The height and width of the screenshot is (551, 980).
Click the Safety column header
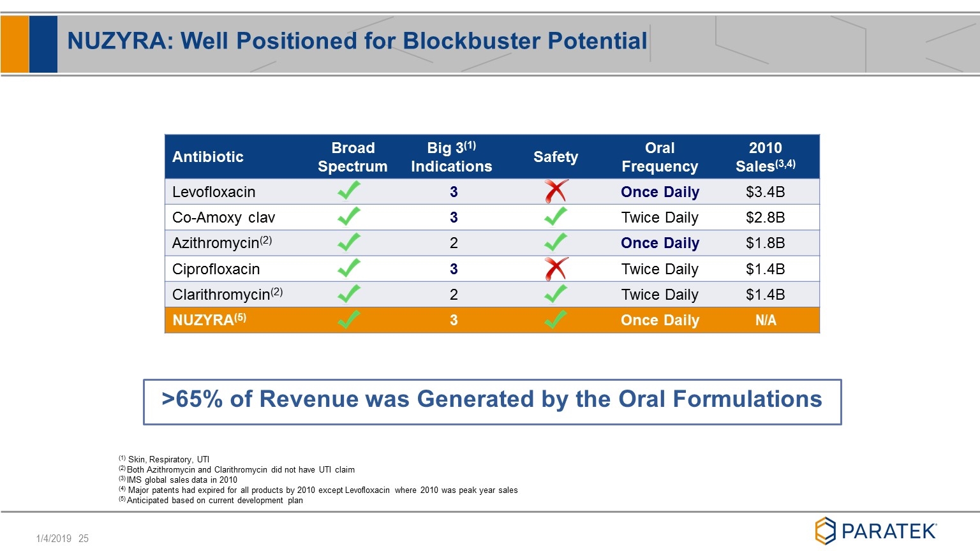556,157
